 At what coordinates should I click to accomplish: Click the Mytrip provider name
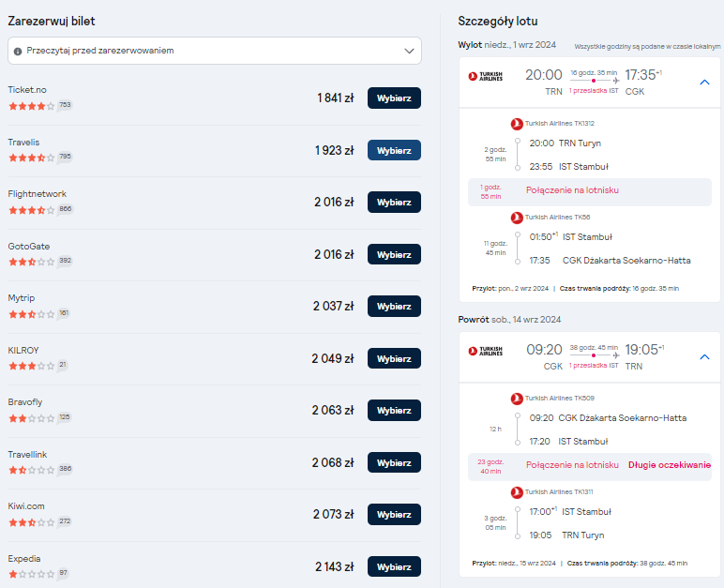pyautogui.click(x=22, y=298)
